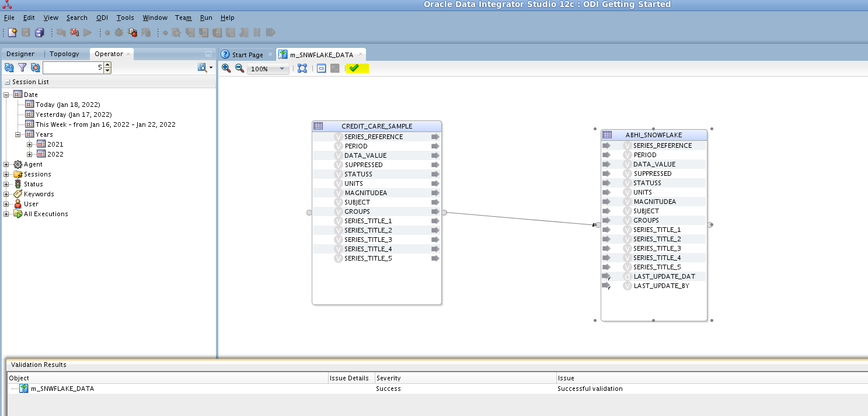Click the New document icon in toolbar
868x416 pixels.
coord(12,33)
